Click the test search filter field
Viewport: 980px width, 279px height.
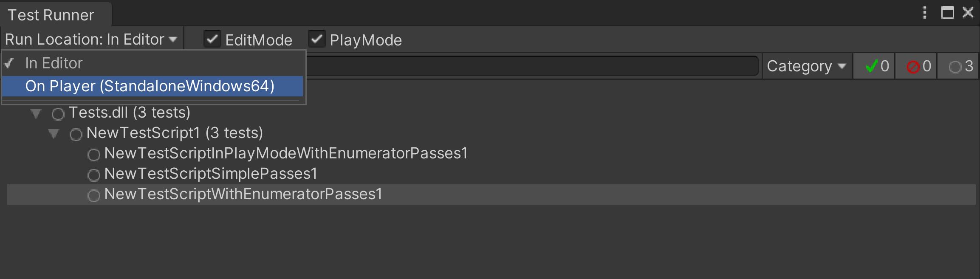click(532, 66)
